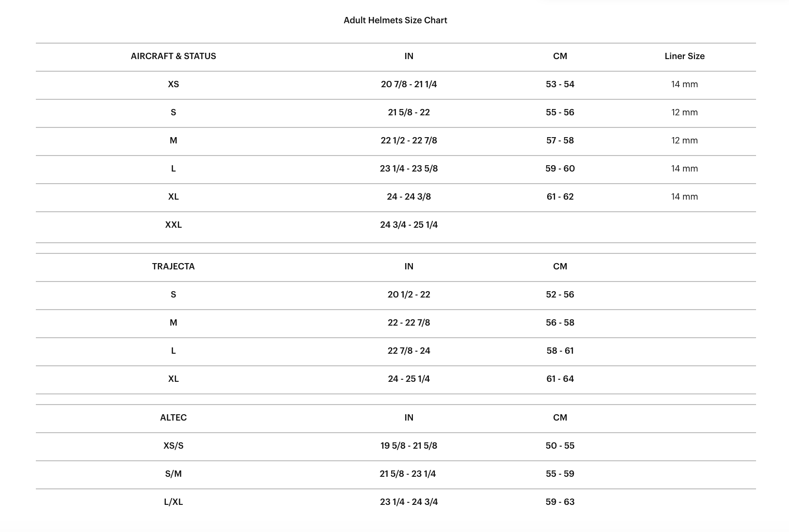This screenshot has height=532, width=789.
Task: Click the ALTEC section header
Action: coord(173,418)
